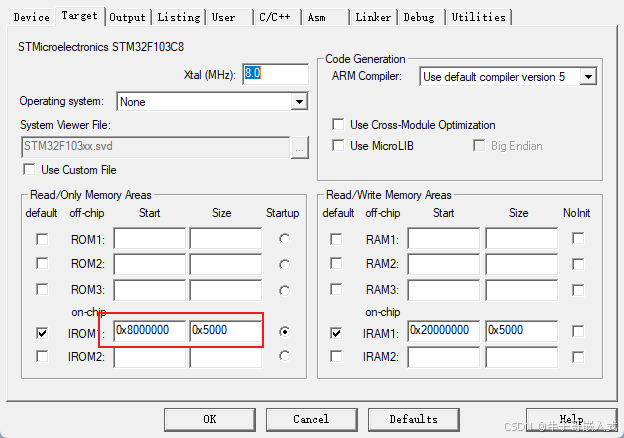Restore settings with Defaults button

(x=413, y=419)
